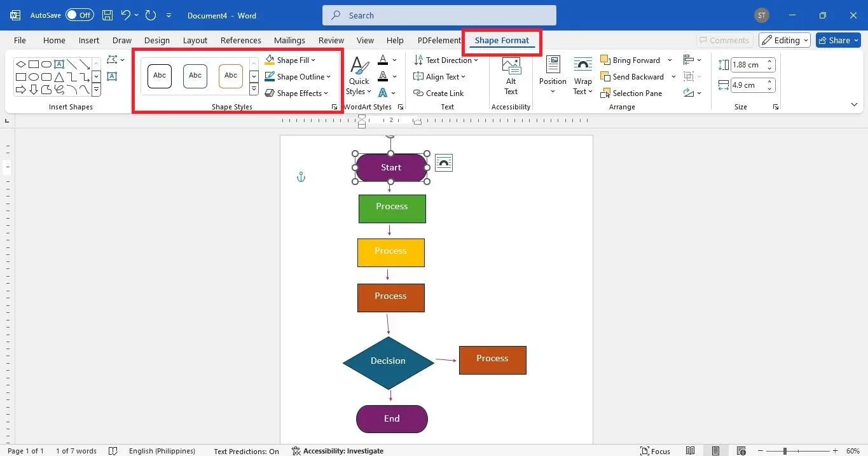Viewport: 868px width, 456px height.
Task: Select the blue Decision diamond
Action: 388,363
